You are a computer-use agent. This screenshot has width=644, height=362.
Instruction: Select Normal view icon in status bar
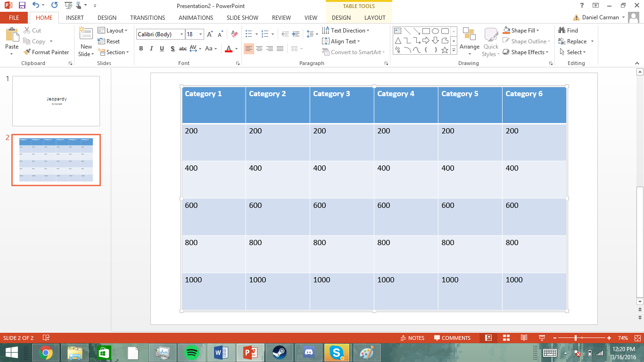(488, 338)
